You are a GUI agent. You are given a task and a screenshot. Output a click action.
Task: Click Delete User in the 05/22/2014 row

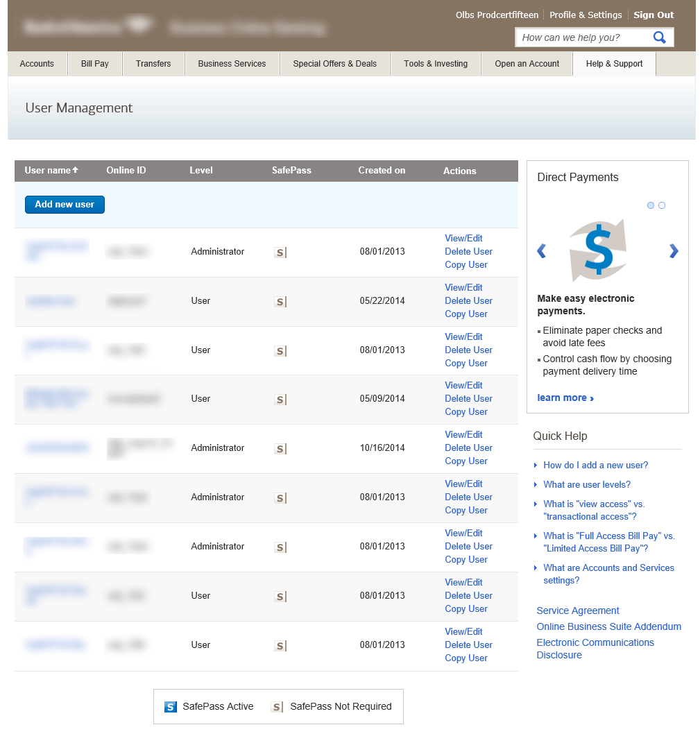469,300
